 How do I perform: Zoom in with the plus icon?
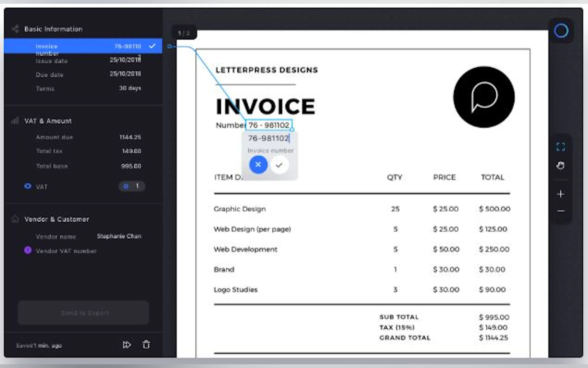560,194
